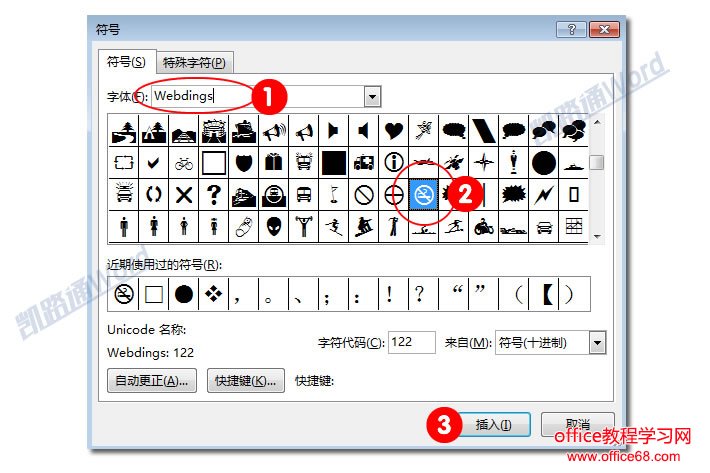Select the large black circle symbol
The width and height of the screenshot is (710, 473).
coord(543,162)
